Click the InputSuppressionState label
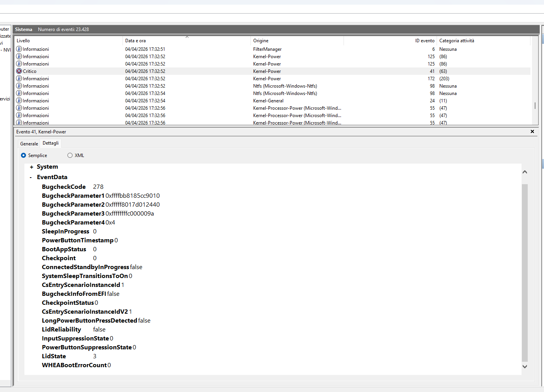 click(x=75, y=338)
